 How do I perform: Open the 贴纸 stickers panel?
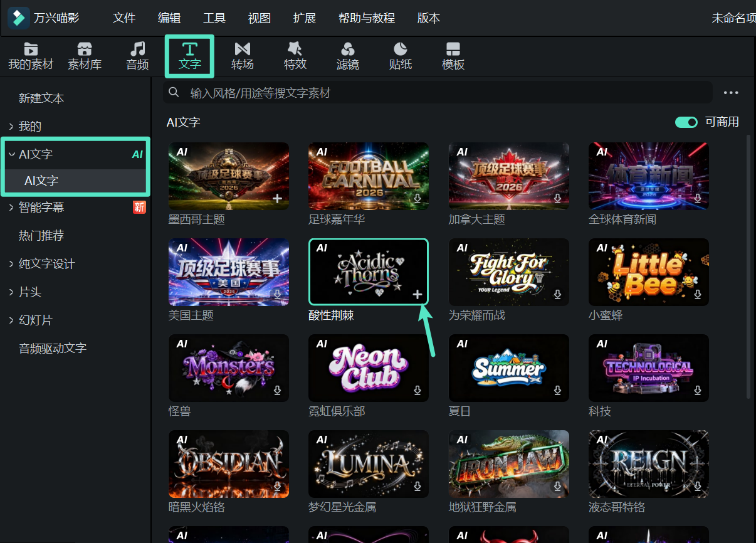pos(400,56)
